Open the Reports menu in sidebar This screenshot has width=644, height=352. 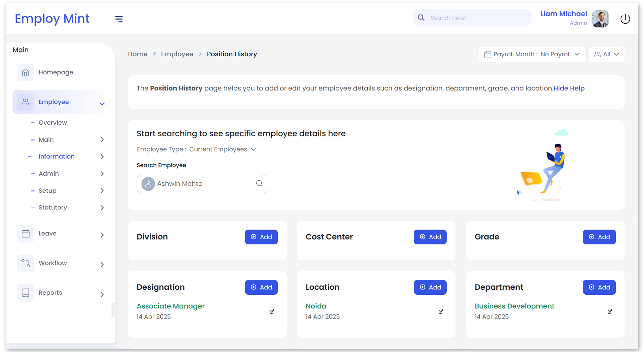tap(50, 293)
